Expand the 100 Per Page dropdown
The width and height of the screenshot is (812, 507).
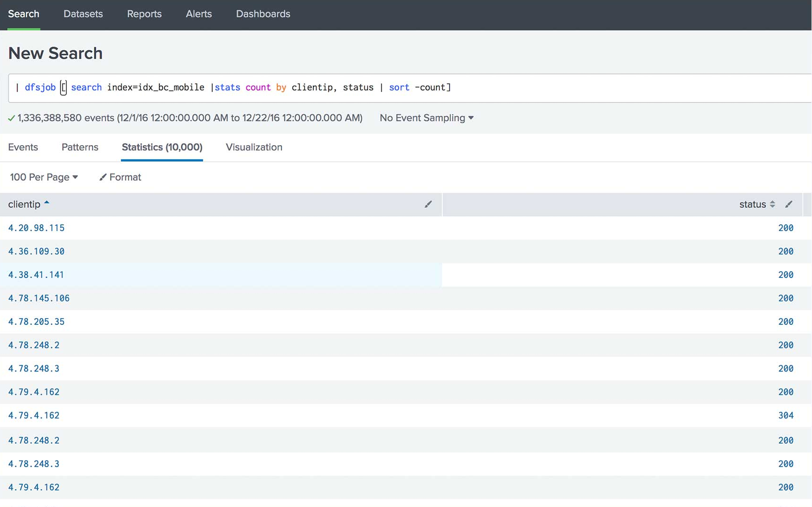click(x=44, y=177)
